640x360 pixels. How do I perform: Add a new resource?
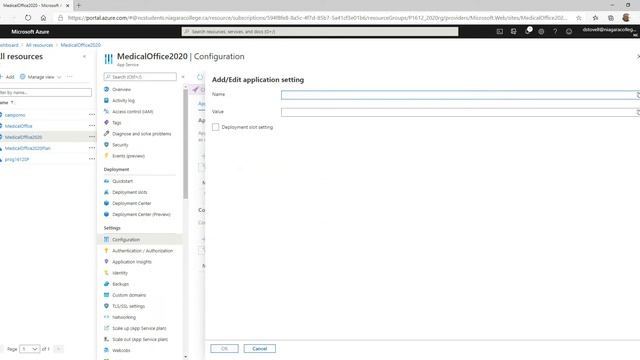point(7,77)
